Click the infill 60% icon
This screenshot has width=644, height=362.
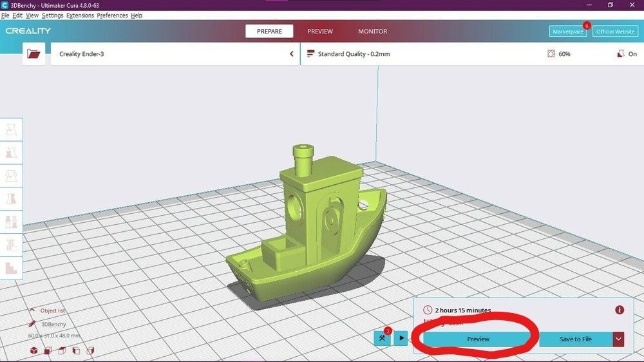coord(551,53)
